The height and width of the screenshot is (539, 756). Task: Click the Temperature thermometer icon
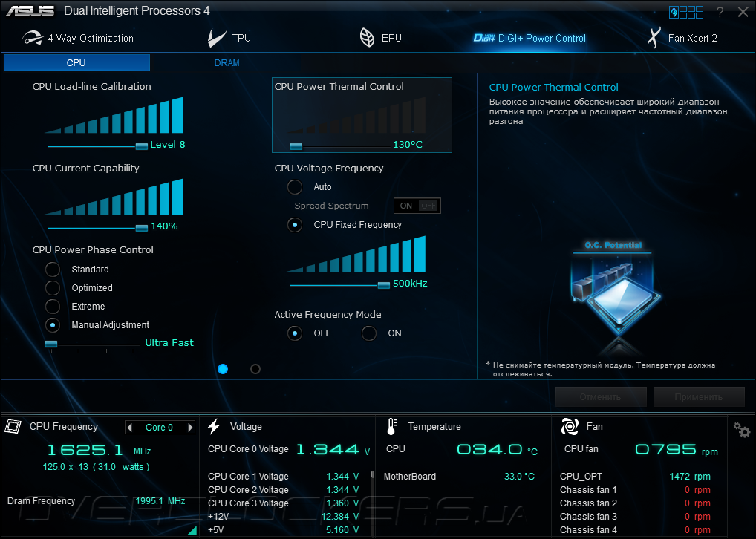coord(391,426)
